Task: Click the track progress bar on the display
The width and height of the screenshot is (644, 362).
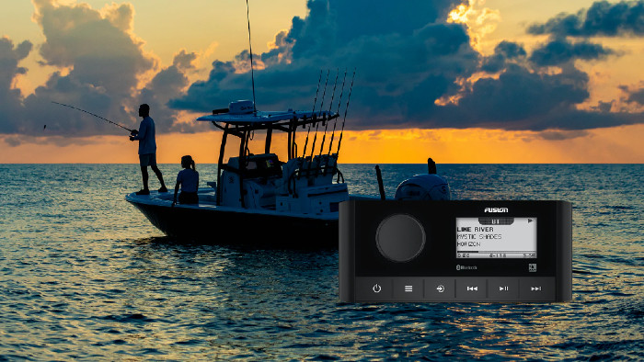Action: point(496,252)
